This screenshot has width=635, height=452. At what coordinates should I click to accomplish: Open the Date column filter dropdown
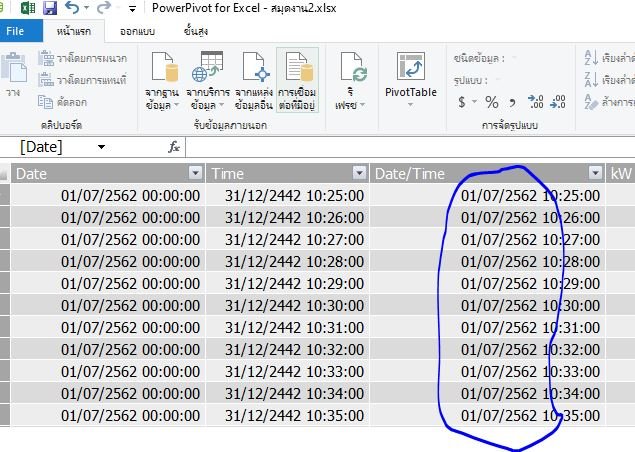tap(194, 174)
